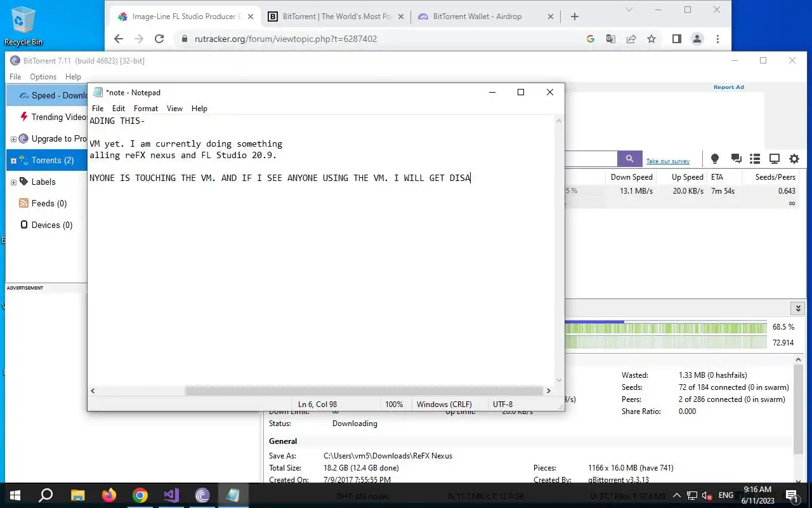Click Notepad horizontal scrollbar thumb
The image size is (812, 508).
pyautogui.click(x=364, y=391)
